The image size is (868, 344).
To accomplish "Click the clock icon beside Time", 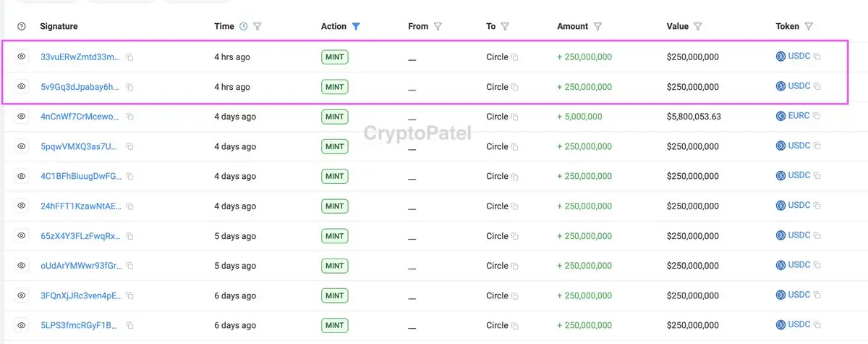I will [244, 26].
